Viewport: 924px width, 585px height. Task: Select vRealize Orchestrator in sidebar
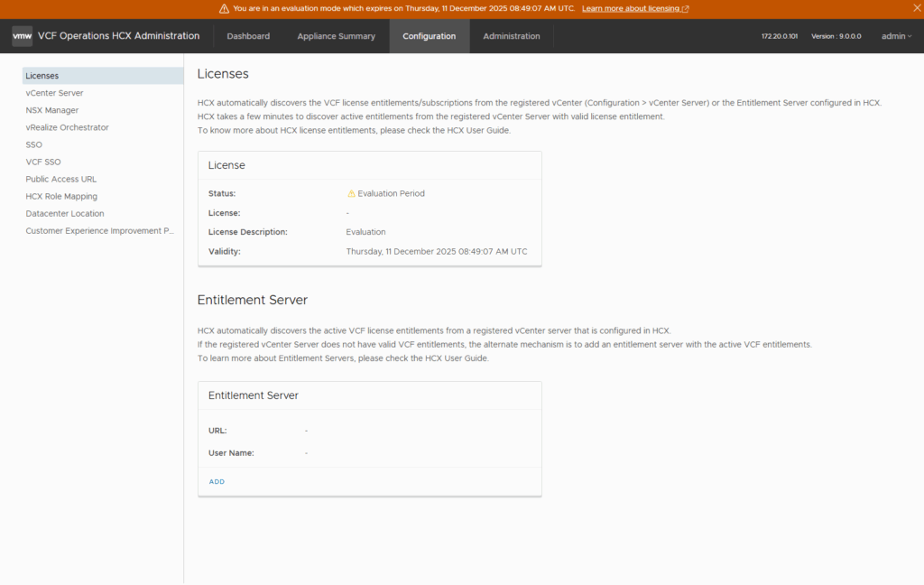click(67, 127)
